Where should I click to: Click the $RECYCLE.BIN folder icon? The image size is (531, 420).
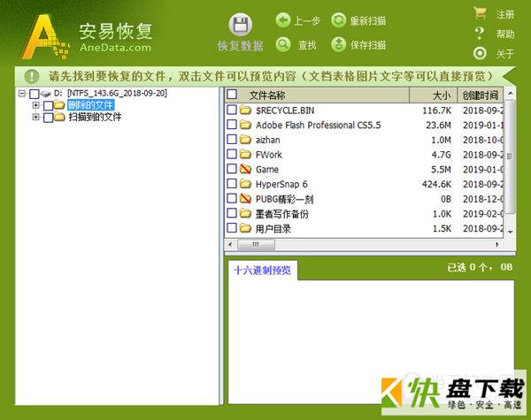tap(245, 110)
